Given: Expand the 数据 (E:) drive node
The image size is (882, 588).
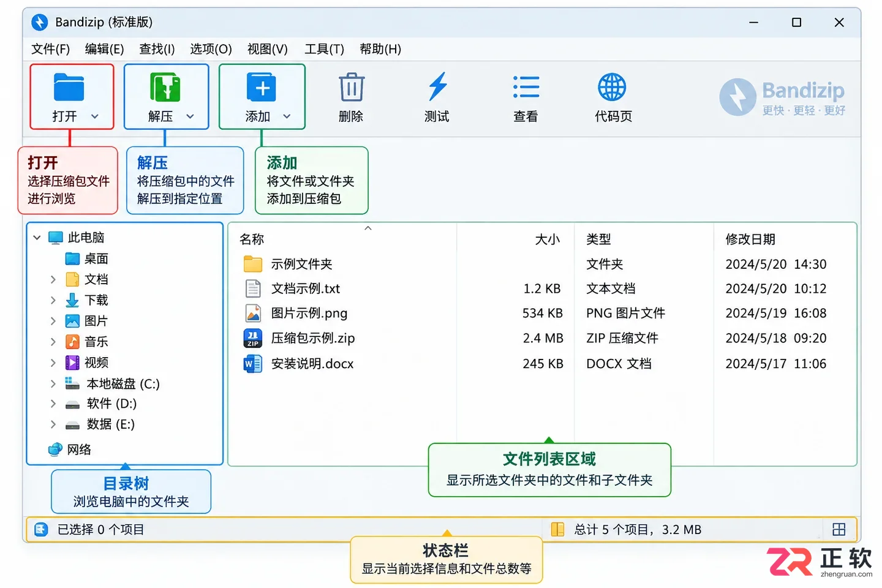Looking at the screenshot, I should pos(53,424).
